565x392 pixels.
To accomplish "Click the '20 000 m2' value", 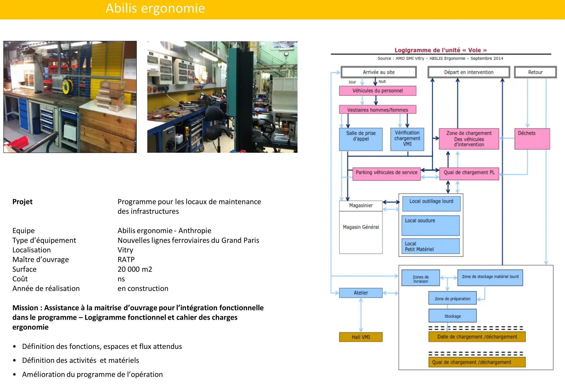I will click(x=135, y=269).
